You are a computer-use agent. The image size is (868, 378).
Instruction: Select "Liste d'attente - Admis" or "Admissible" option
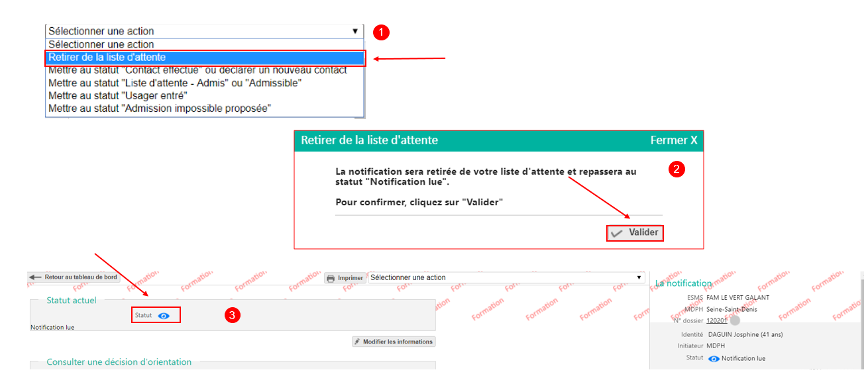[x=175, y=83]
